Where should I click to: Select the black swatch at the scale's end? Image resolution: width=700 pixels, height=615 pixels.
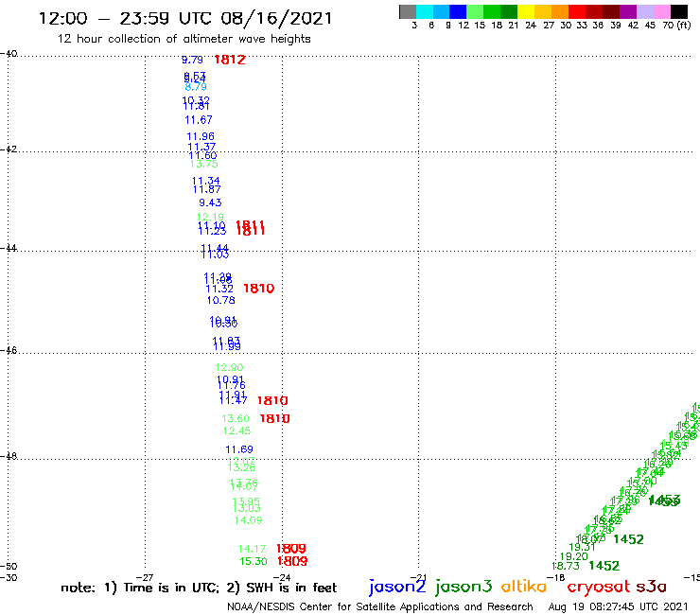(x=679, y=11)
